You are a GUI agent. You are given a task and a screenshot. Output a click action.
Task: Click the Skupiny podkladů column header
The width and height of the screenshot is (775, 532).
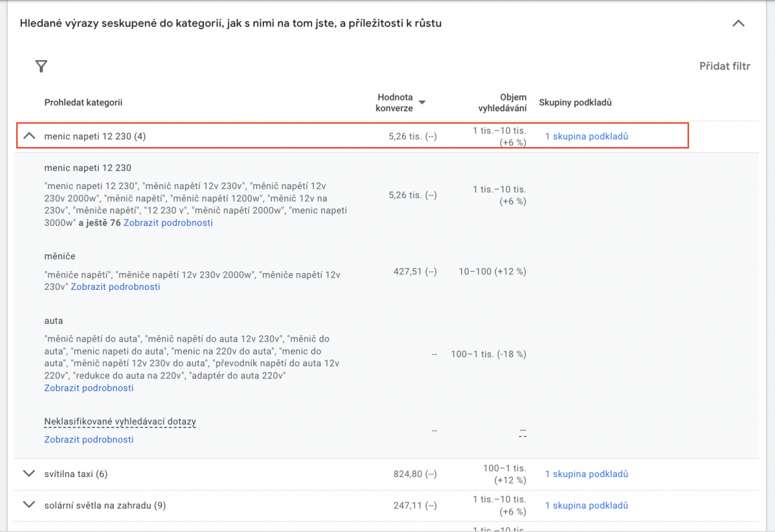coord(575,103)
